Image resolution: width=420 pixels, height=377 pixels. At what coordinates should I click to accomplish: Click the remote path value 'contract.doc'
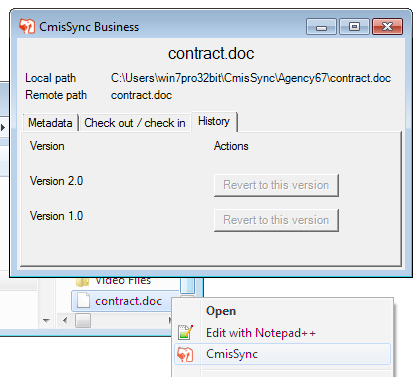141,95
